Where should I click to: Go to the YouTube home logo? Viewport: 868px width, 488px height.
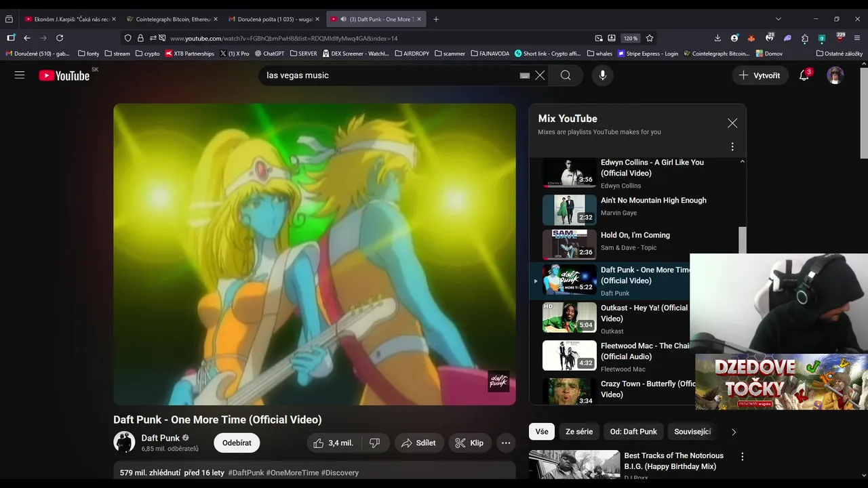click(64, 75)
